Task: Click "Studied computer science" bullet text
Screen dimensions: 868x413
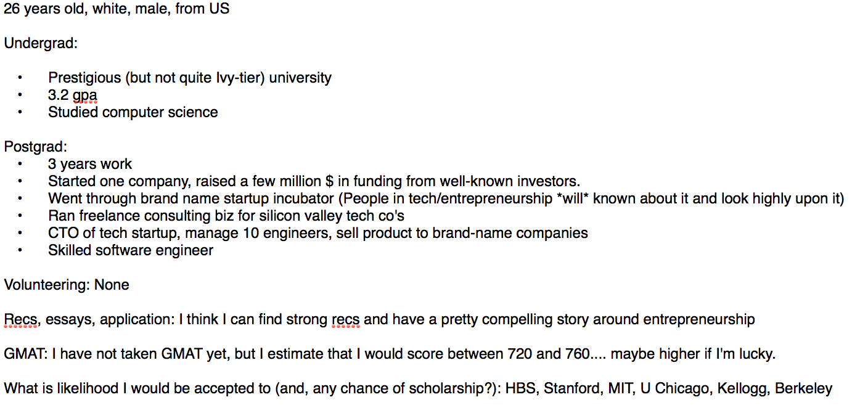Action: [x=133, y=112]
